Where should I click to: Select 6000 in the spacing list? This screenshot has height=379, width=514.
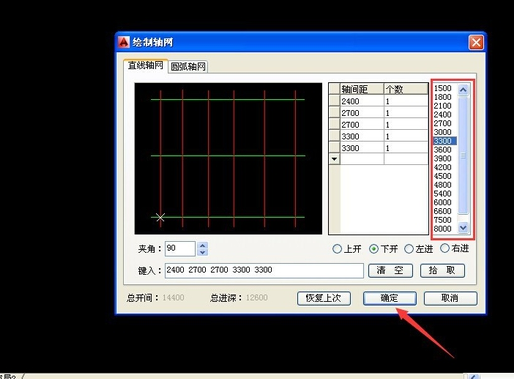click(442, 202)
